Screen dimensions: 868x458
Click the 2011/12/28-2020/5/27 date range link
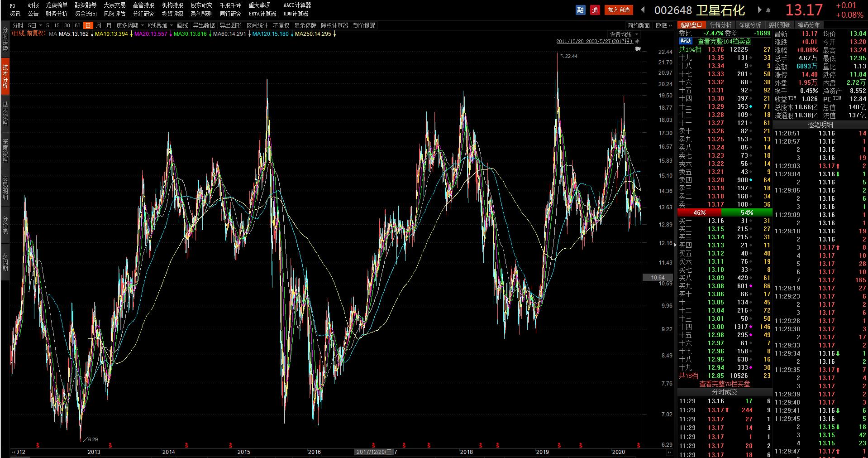(x=594, y=41)
